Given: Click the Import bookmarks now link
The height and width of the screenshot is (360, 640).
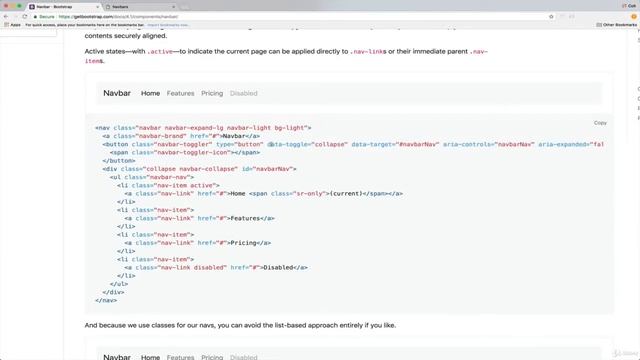Looking at the screenshot, I should pos(168,25).
